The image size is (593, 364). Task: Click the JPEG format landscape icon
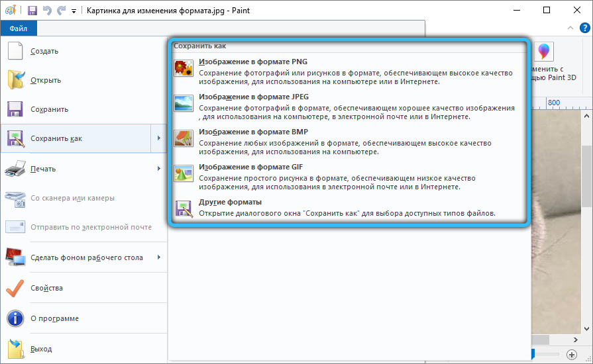coord(183,103)
